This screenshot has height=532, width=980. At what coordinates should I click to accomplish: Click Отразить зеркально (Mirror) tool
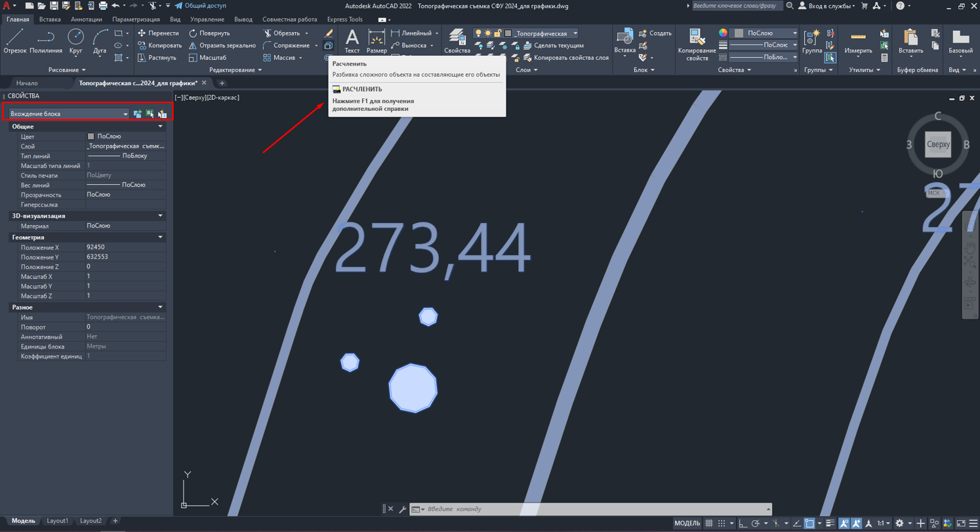(x=222, y=46)
